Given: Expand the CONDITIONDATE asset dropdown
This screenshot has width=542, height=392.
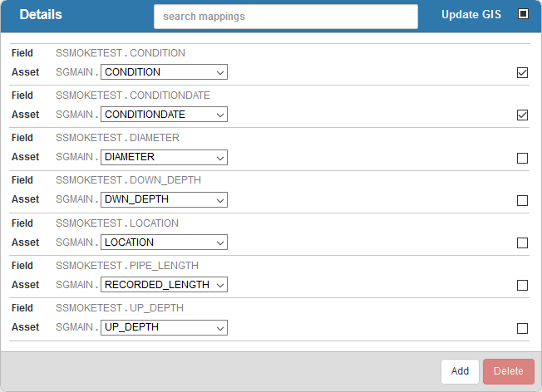Looking at the screenshot, I should pos(164,115).
